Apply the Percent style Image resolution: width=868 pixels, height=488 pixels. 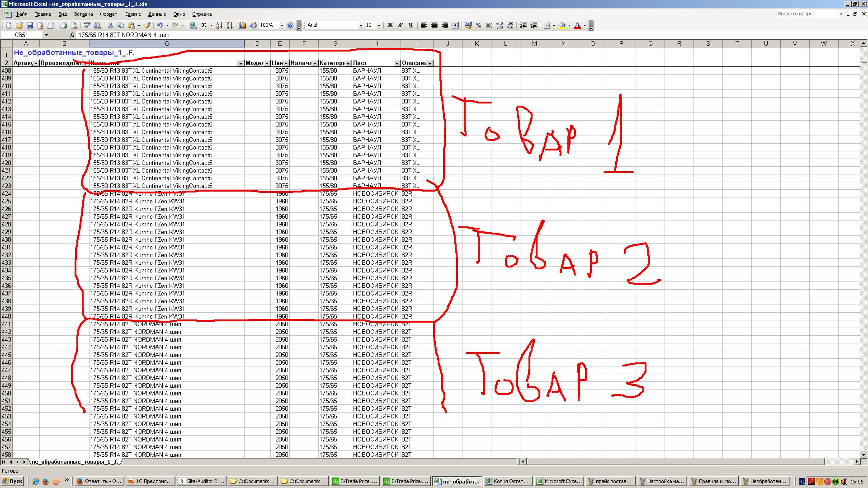pos(478,25)
